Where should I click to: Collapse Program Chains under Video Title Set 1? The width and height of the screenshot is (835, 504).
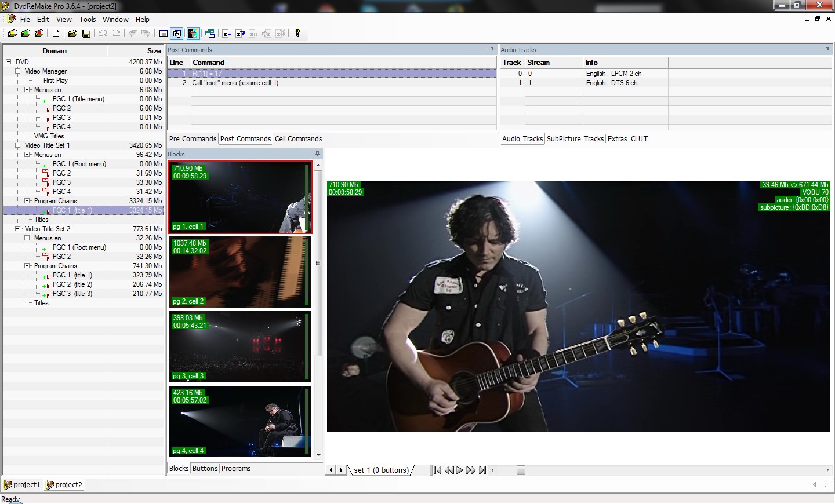pyautogui.click(x=27, y=201)
